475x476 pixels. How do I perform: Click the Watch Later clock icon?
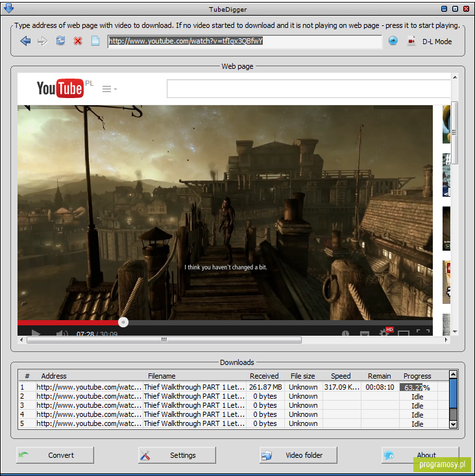345,333
